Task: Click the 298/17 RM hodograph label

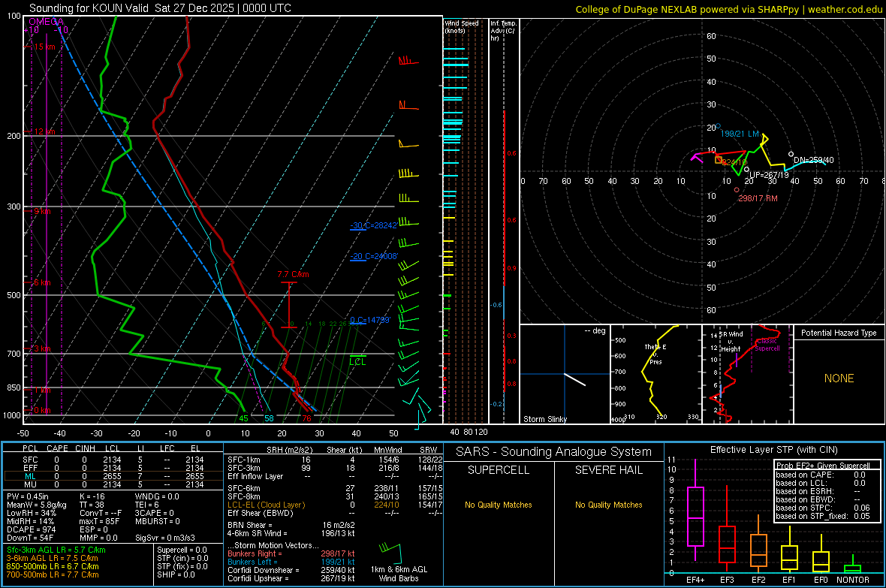Action: (758, 198)
